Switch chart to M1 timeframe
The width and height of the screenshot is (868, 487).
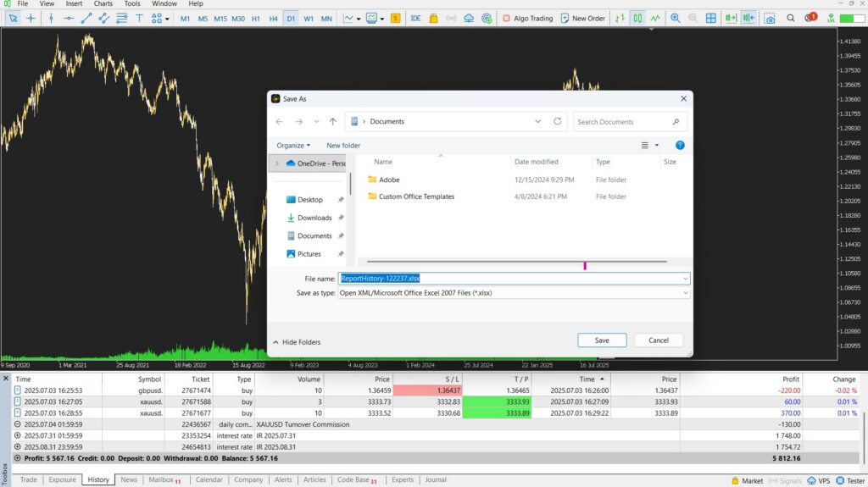pos(185,19)
